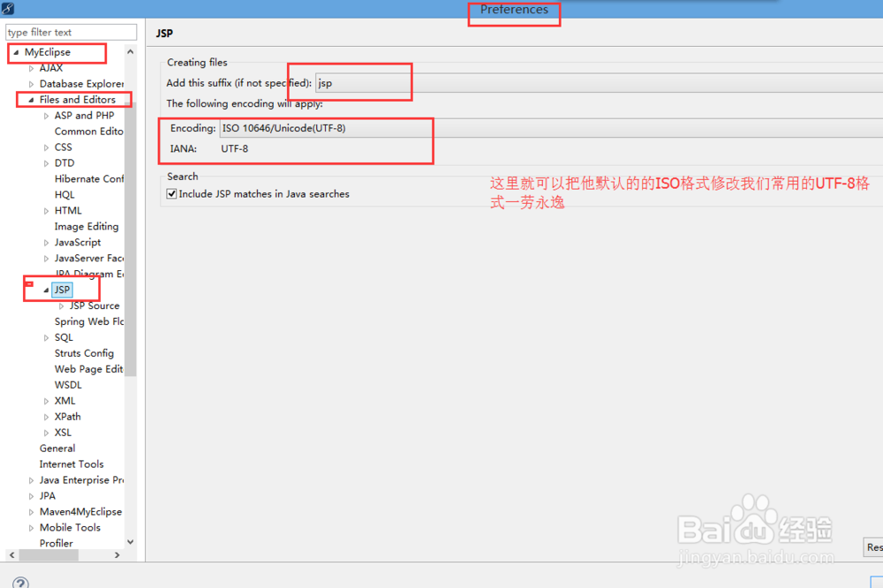Expand the HTML tree node
The width and height of the screenshot is (883, 588).
[46, 211]
